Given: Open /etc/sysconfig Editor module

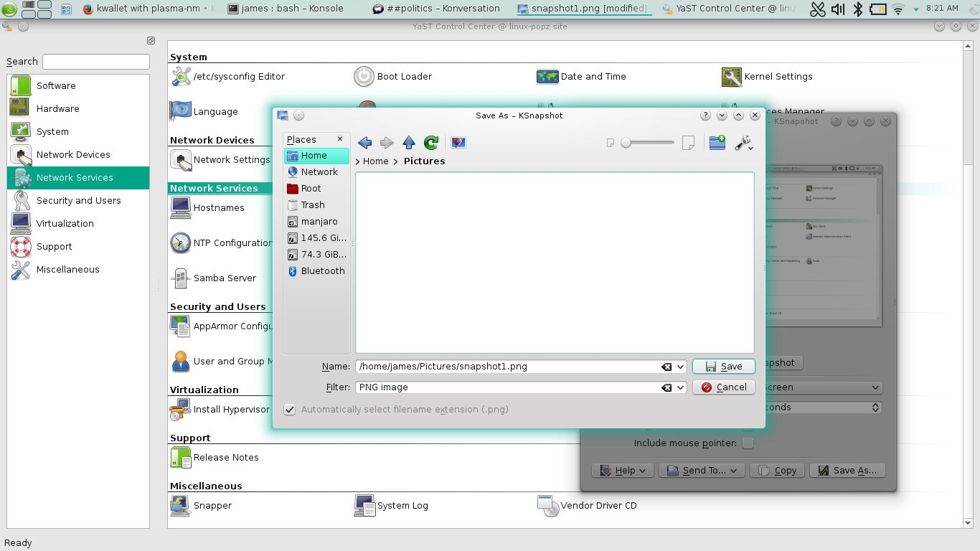Looking at the screenshot, I should [x=228, y=77].
